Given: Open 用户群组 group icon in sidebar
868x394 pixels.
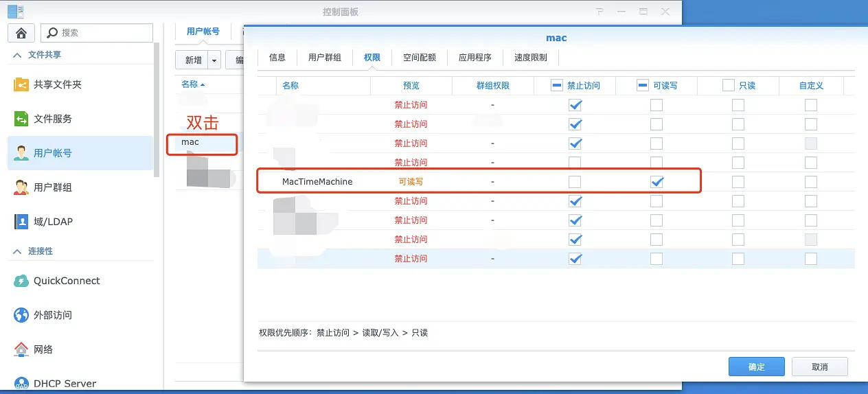Looking at the screenshot, I should (21, 187).
